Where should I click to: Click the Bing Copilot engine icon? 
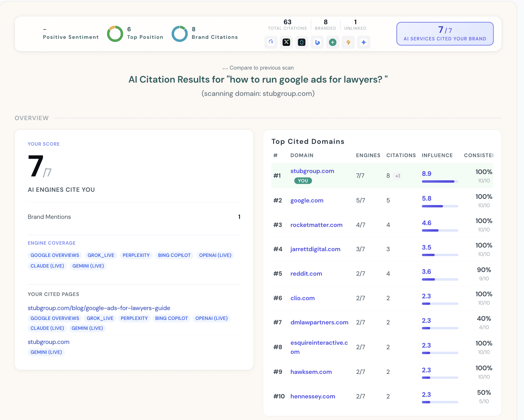click(317, 42)
